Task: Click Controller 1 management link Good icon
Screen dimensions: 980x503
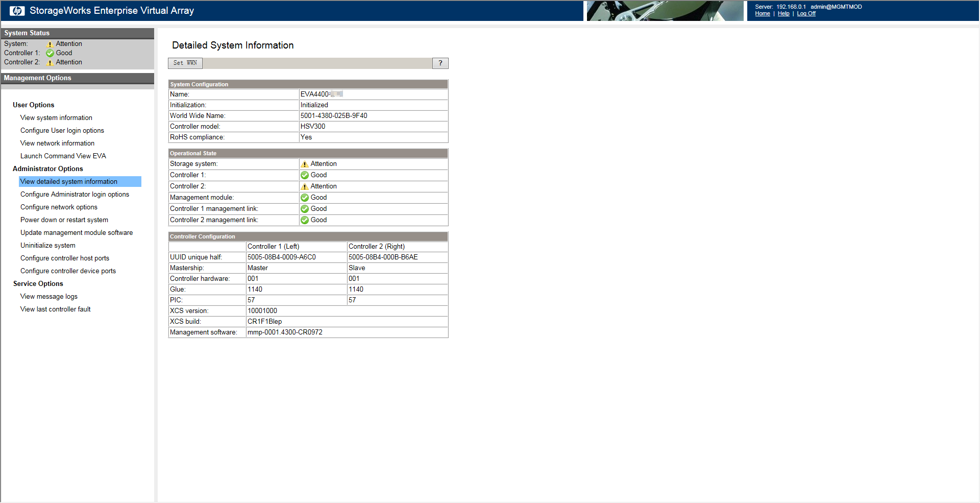Action: [x=305, y=209]
